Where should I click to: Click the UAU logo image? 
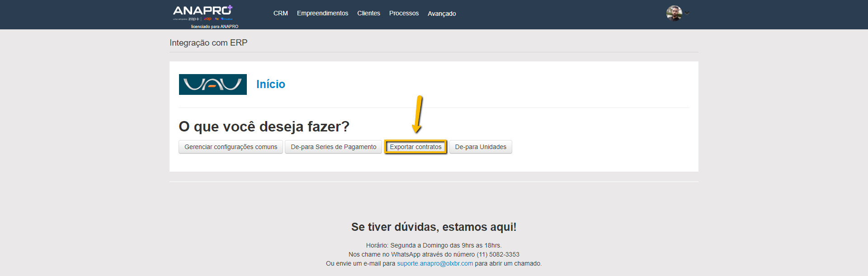(212, 84)
